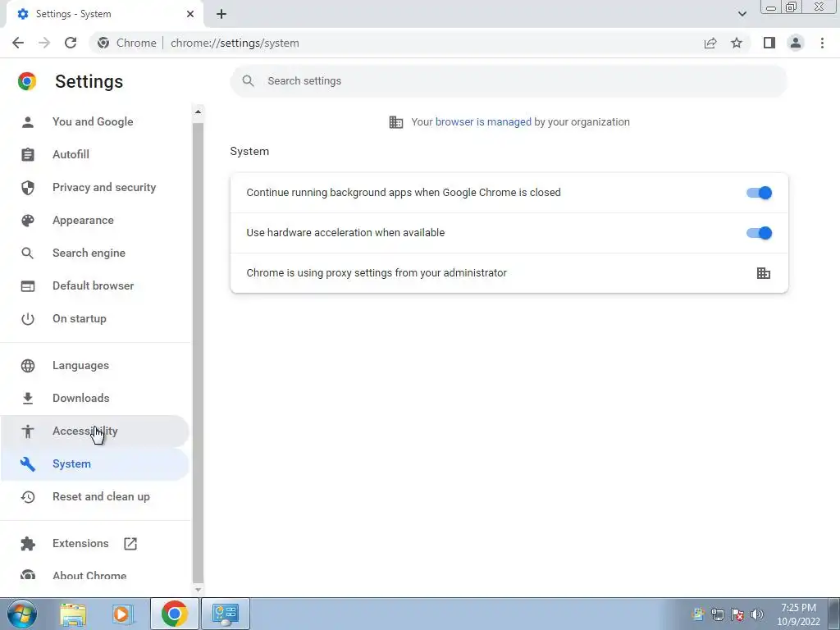Go to Privacy and security
This screenshot has height=630, width=840.
coord(94,188)
